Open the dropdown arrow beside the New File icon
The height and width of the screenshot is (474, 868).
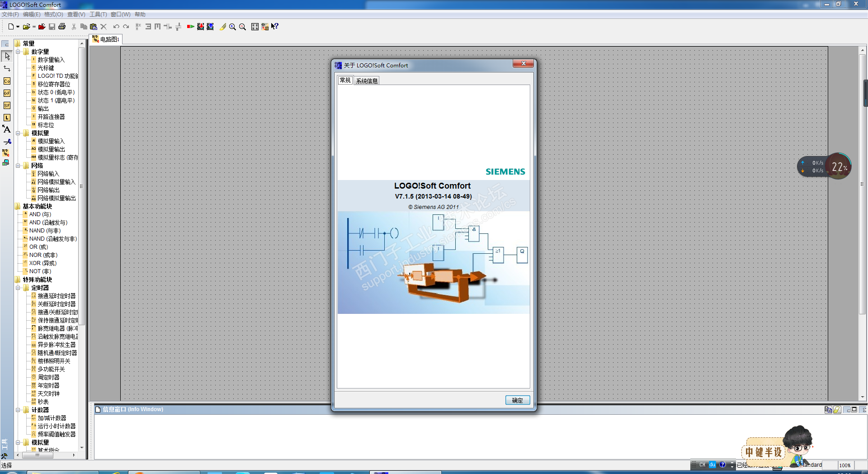coord(18,27)
